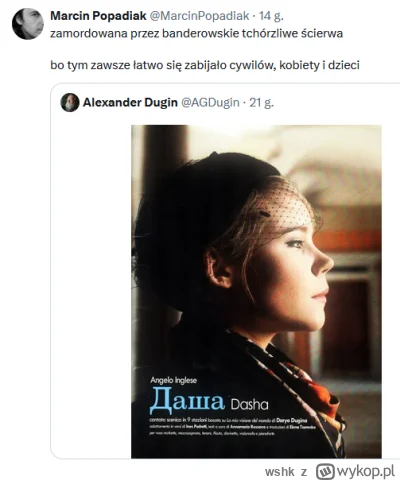Click the Alexander Dugin display name
Image resolution: width=400 pixels, height=481 pixels.
130,102
